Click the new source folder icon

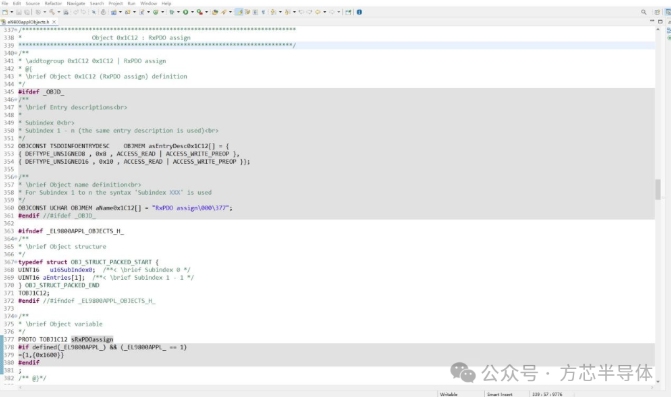(x=128, y=12)
